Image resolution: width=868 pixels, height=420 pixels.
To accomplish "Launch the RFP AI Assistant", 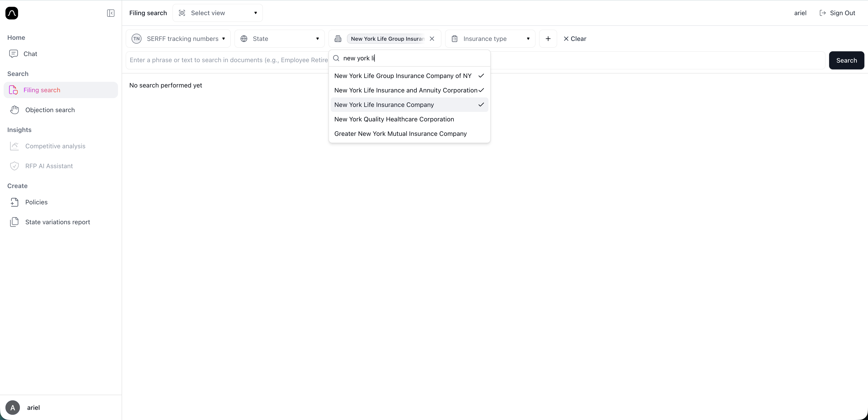I will [49, 166].
